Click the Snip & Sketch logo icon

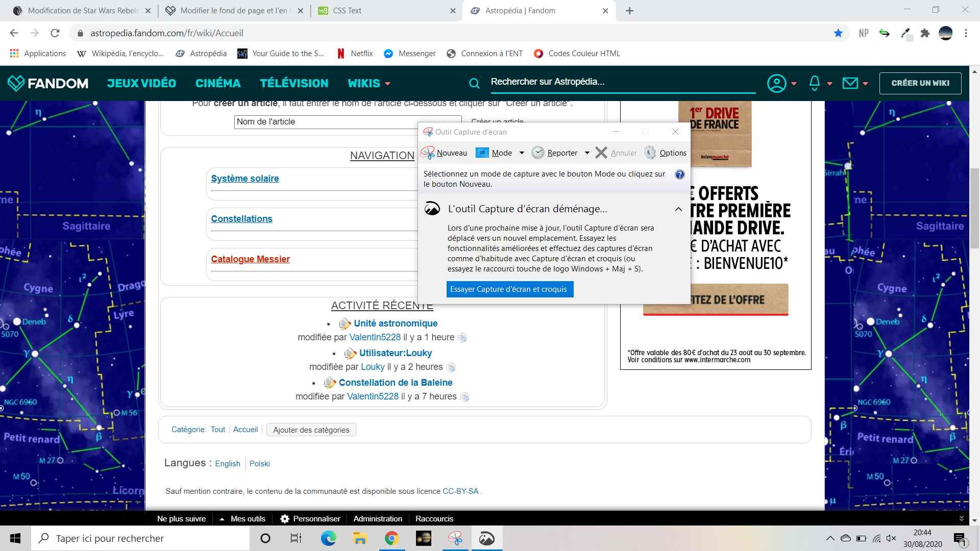point(432,208)
